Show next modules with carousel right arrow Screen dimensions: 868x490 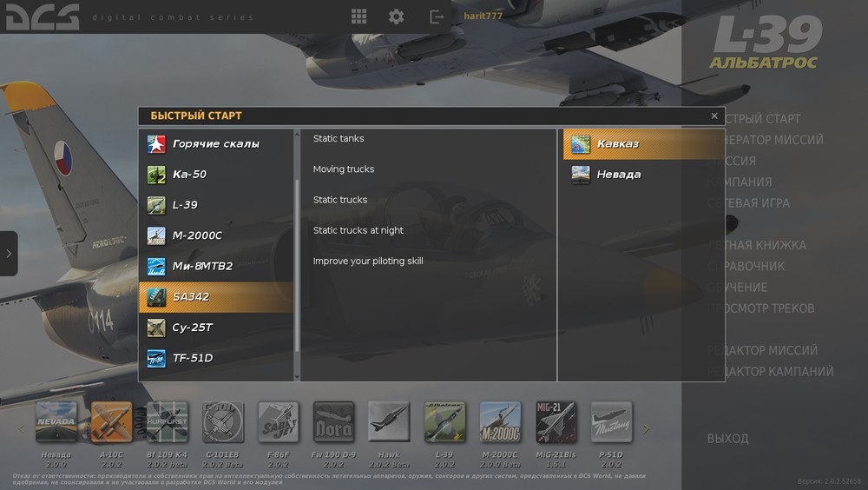646,428
